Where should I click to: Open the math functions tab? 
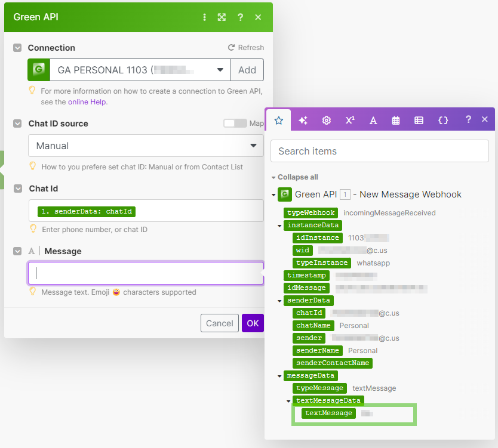350,120
